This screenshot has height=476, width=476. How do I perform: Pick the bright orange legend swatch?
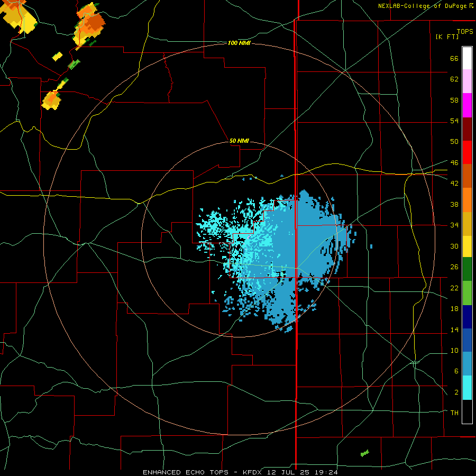tap(467, 200)
